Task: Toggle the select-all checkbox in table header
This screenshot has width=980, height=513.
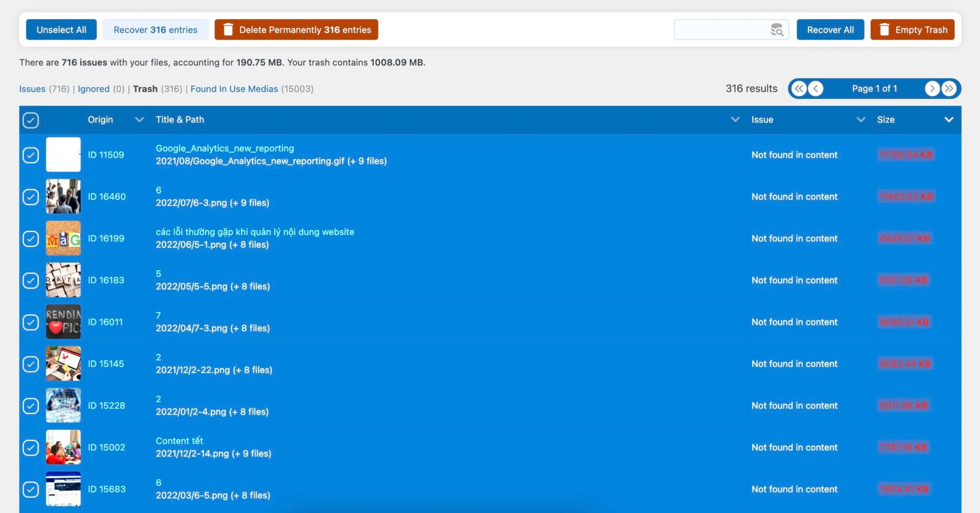Action: tap(31, 120)
